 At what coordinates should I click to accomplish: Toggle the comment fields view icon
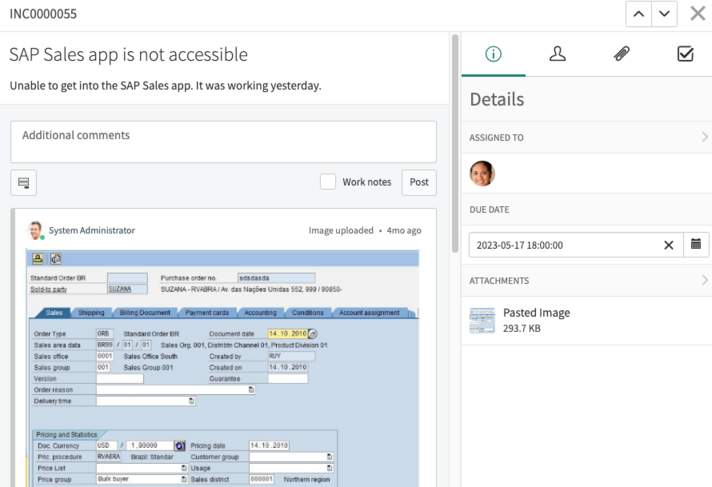(x=24, y=183)
